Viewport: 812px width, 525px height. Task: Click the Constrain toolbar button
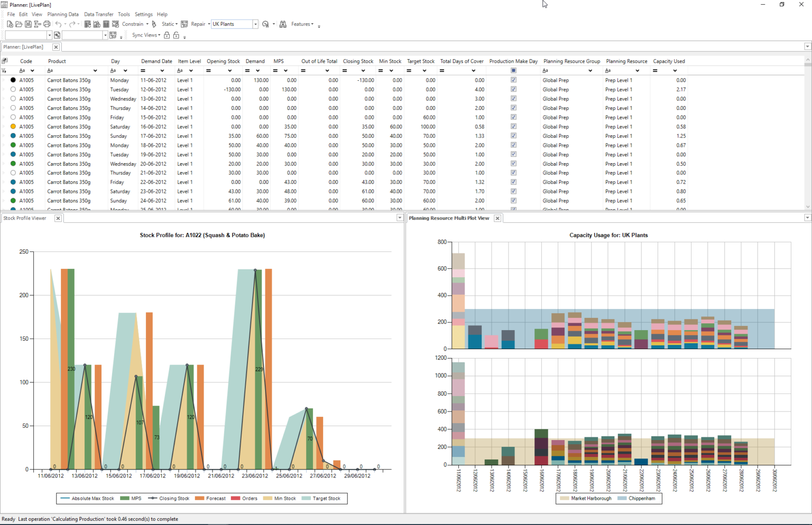click(x=132, y=24)
